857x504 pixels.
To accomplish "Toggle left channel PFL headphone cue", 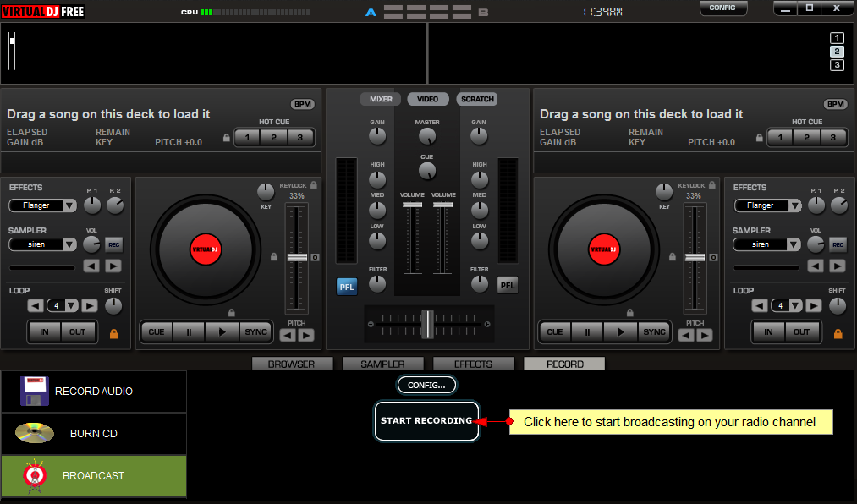I will 347,286.
